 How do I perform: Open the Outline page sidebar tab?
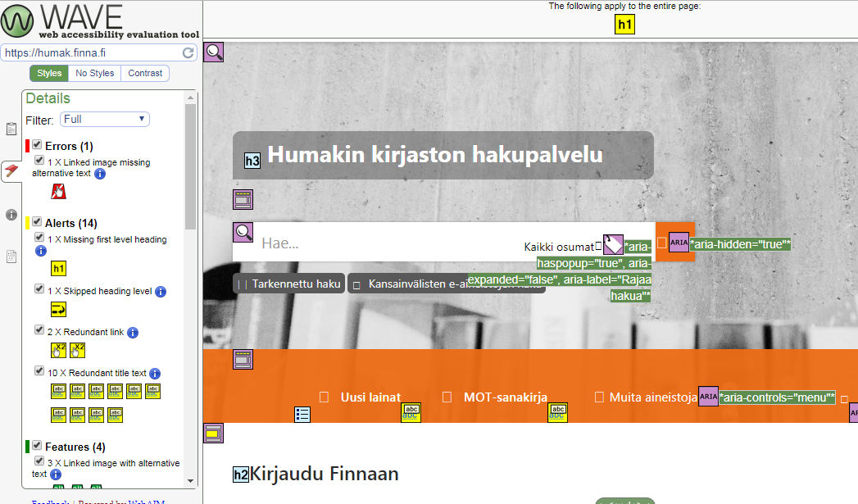pyautogui.click(x=11, y=257)
